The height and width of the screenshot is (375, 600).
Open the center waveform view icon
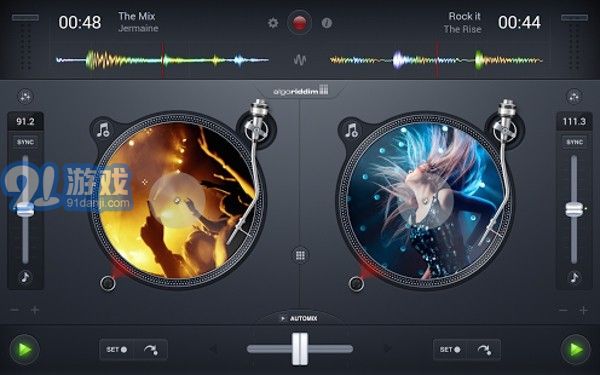click(300, 60)
